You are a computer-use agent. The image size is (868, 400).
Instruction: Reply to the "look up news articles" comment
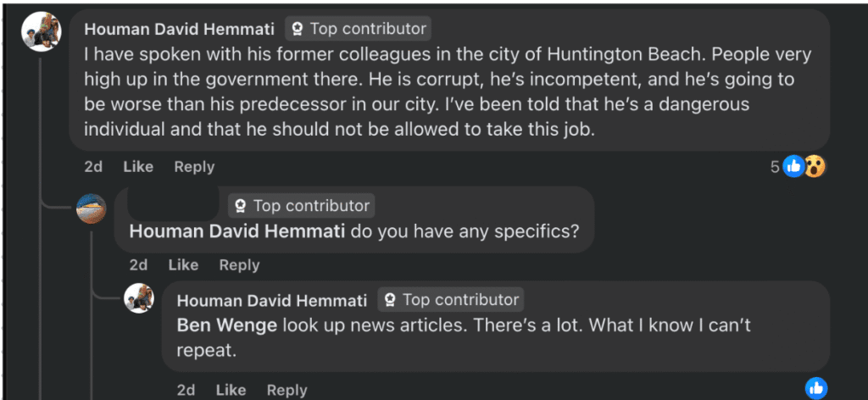coord(287,390)
